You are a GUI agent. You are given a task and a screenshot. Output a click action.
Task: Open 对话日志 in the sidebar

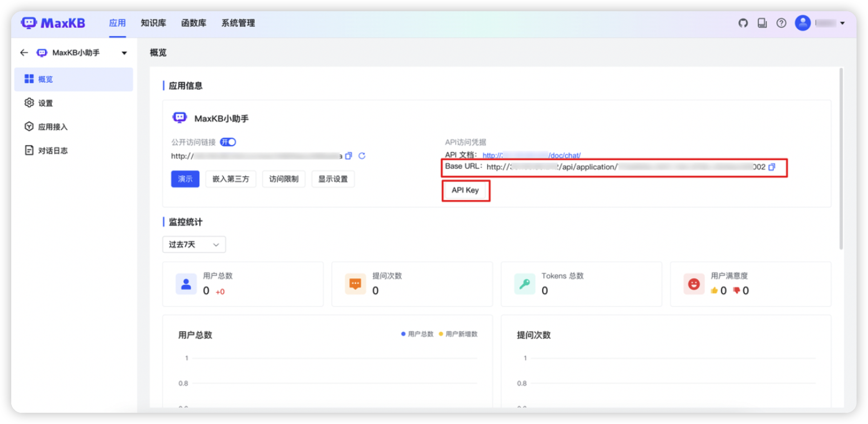(74, 150)
